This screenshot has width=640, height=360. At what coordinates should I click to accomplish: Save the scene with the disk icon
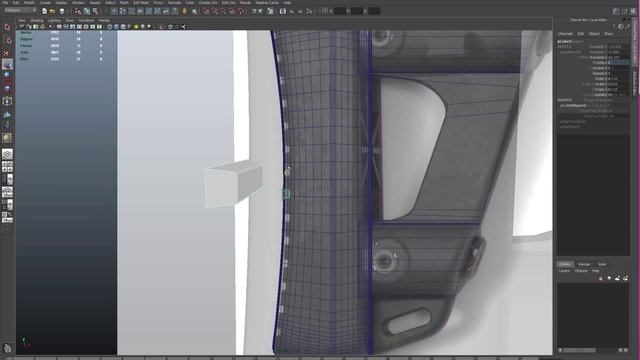click(x=62, y=11)
